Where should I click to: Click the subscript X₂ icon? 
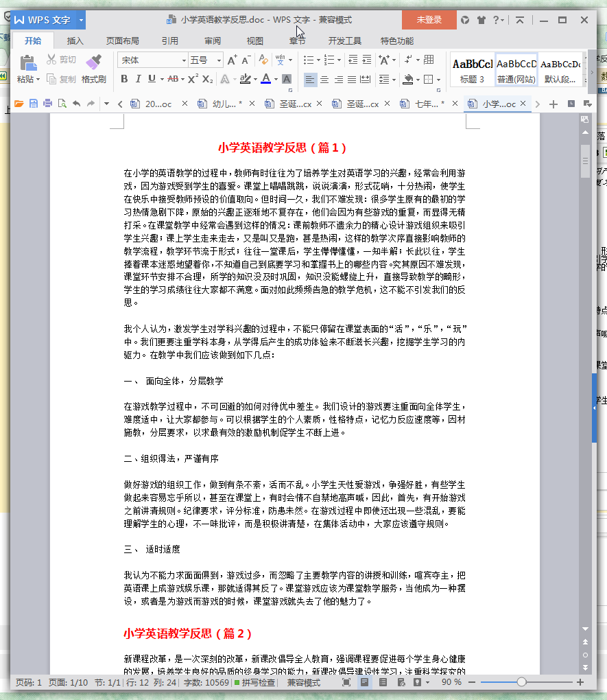pyautogui.click(x=208, y=79)
